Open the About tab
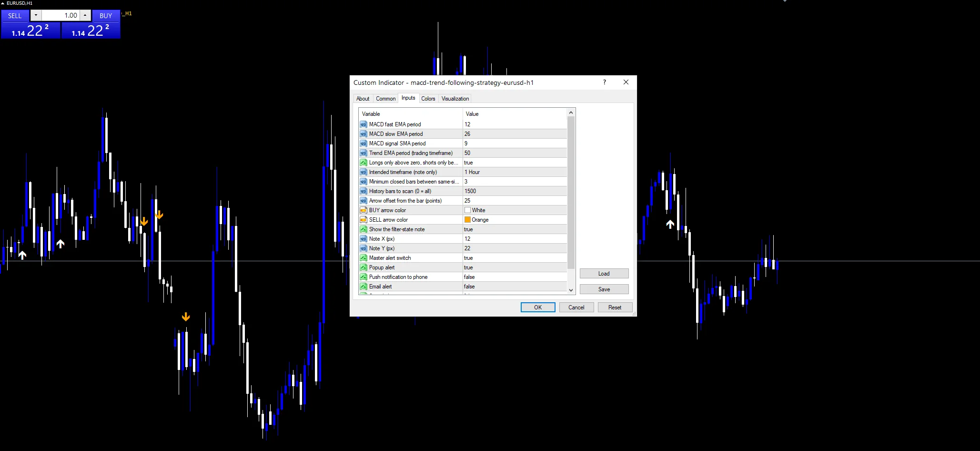The image size is (980, 451). [x=363, y=99]
